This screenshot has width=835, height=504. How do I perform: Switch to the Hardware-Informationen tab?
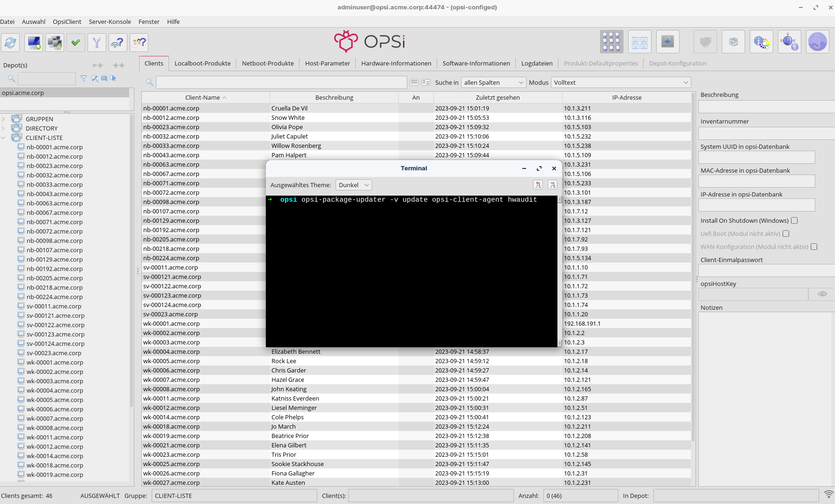point(396,63)
